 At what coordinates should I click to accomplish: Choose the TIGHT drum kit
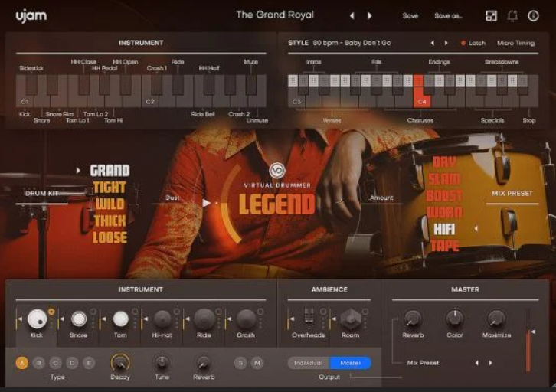[x=110, y=187]
